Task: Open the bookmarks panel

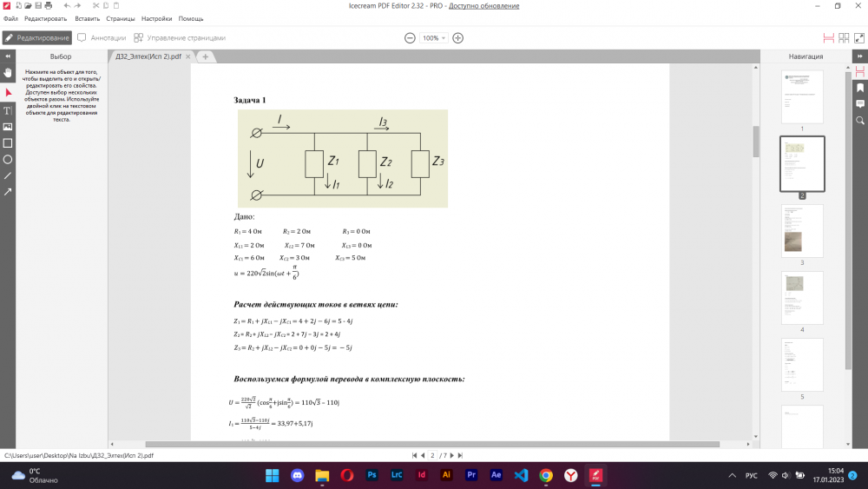Action: pos(859,88)
